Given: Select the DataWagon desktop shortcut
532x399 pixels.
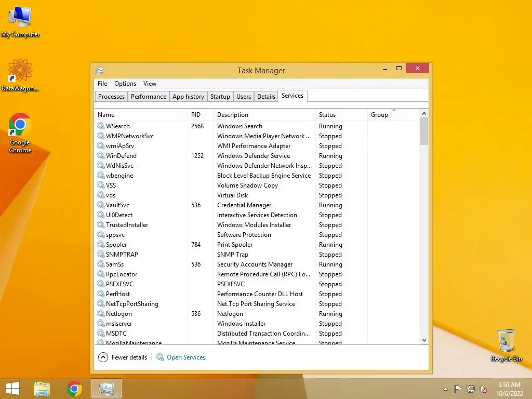Looking at the screenshot, I should [x=20, y=75].
